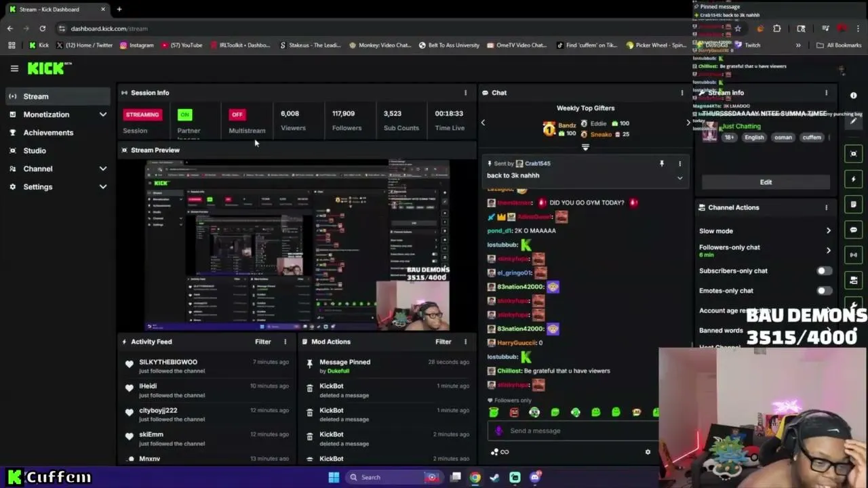The image size is (868, 488).
Task: Show next Top Gifters leaderboard page
Action: [688, 123]
